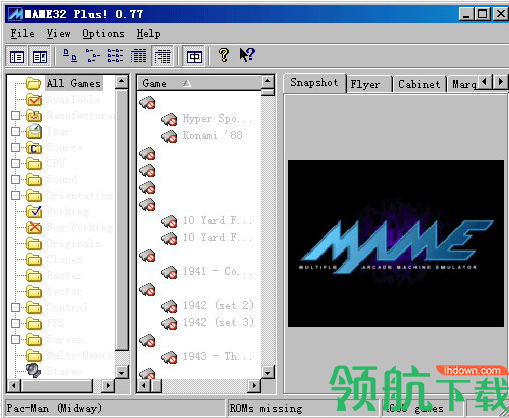Select the Available folder with red checkmark
The width and height of the screenshot is (509, 418).
pos(74,99)
